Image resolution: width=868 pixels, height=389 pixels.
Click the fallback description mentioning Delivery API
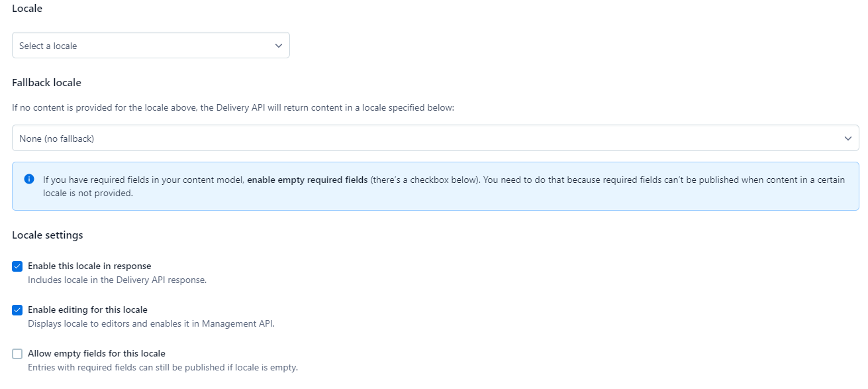233,108
